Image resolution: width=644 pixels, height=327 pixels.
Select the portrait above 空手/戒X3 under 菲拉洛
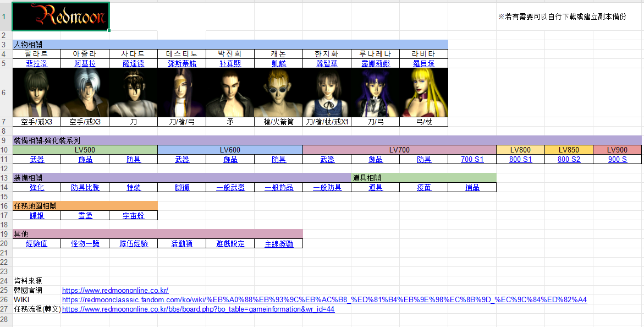(x=36, y=92)
